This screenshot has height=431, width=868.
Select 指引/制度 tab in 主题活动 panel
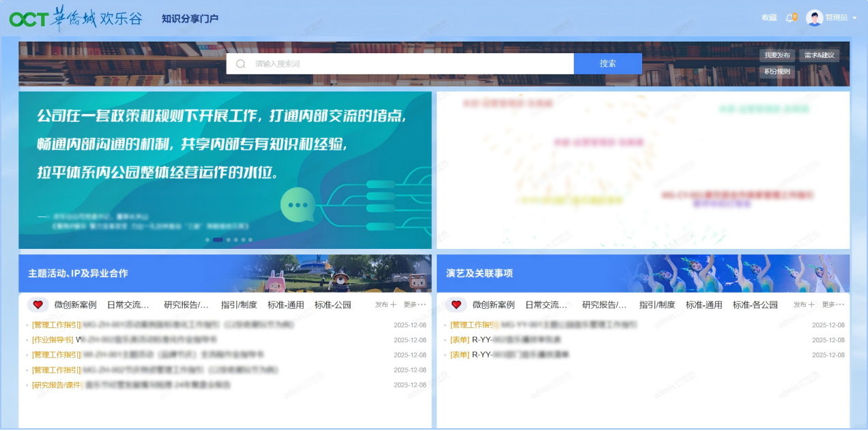[x=239, y=305]
